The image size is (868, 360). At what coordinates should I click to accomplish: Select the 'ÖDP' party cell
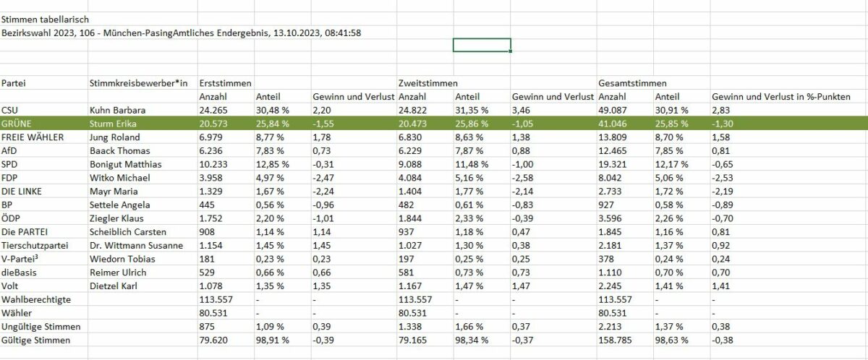click(x=10, y=218)
